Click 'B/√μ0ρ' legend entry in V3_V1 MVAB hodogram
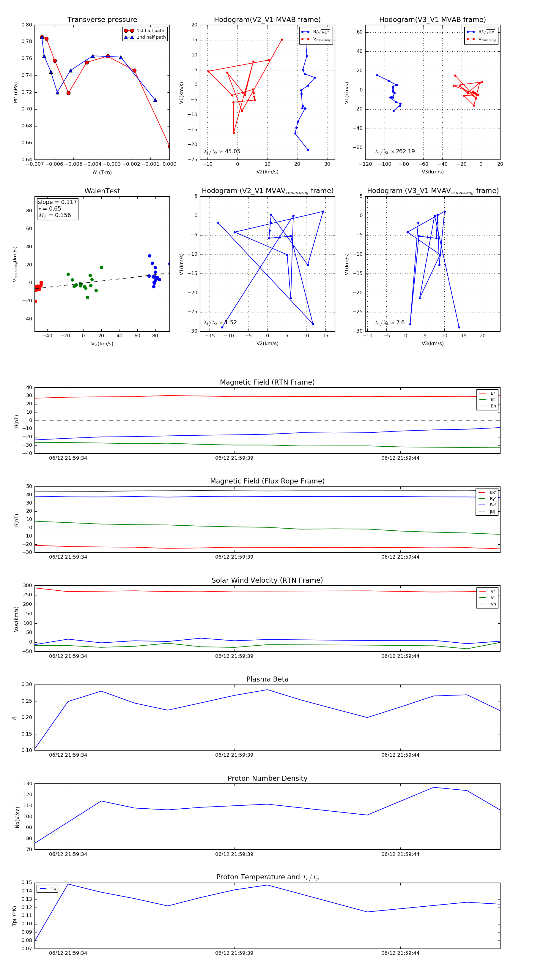The image size is (535, 980). [x=481, y=32]
